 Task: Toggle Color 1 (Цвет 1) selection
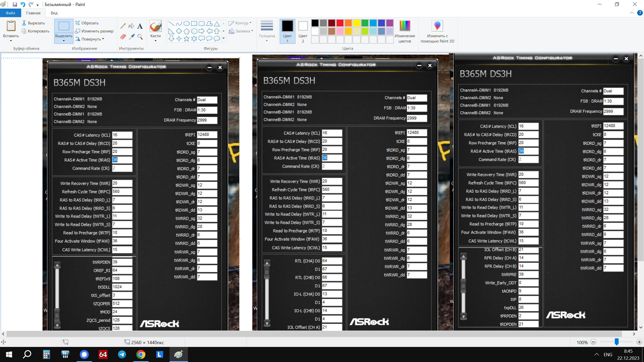point(287,31)
